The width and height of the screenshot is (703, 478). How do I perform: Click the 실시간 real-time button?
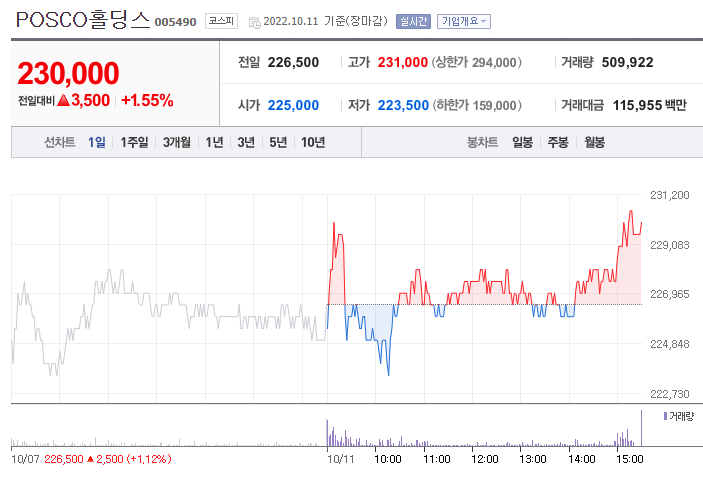[413, 21]
